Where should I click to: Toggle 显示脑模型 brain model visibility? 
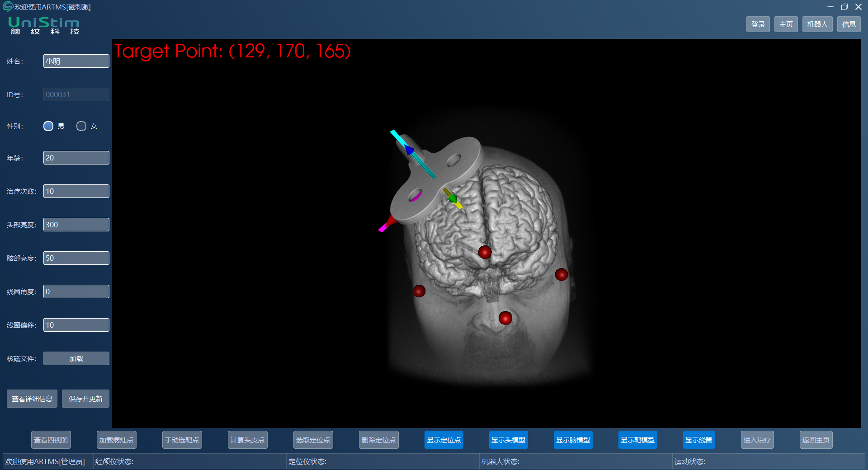[x=573, y=440]
